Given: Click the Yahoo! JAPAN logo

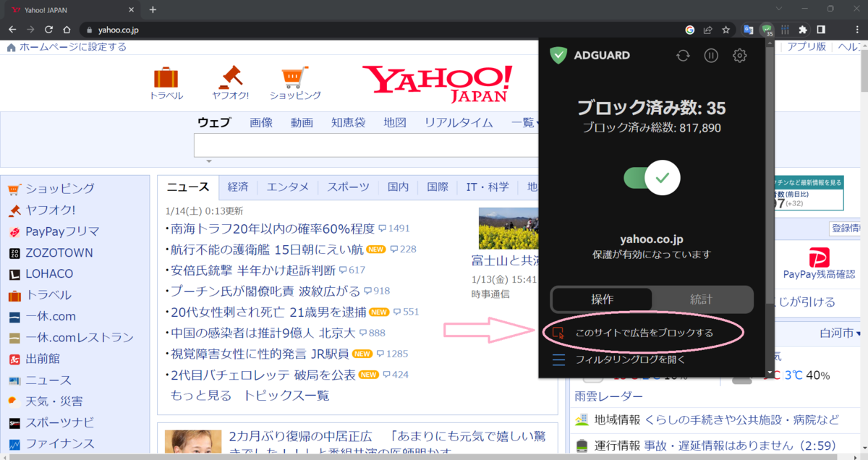Looking at the screenshot, I should [x=437, y=83].
